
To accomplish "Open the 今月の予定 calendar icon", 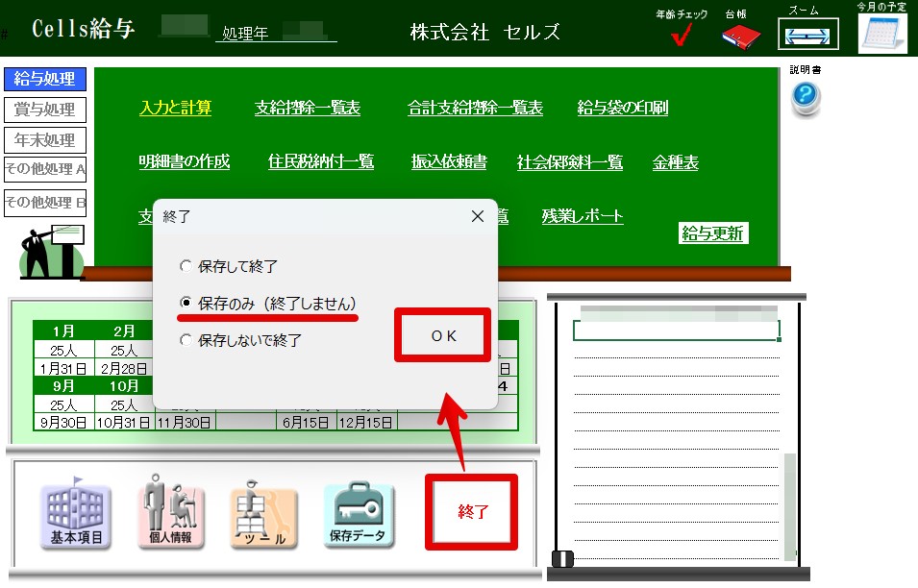I will click(882, 34).
